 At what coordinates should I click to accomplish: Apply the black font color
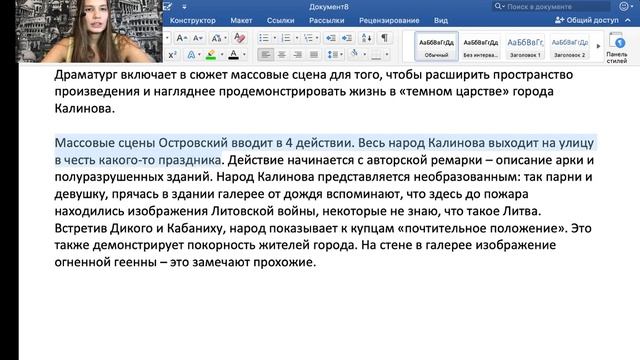click(x=233, y=54)
